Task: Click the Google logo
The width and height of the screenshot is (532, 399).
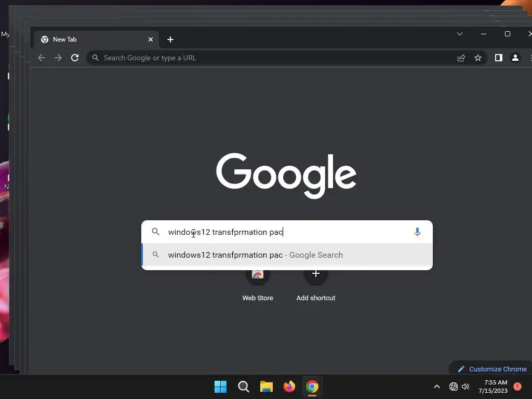Action: click(x=286, y=176)
